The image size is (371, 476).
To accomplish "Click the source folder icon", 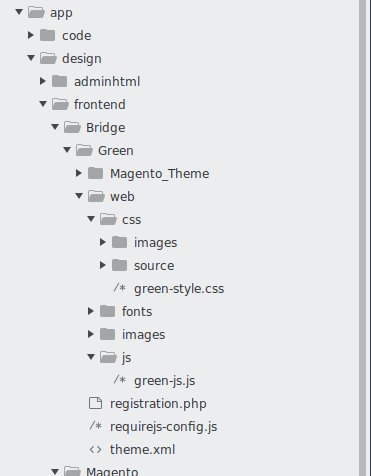I will 119,265.
